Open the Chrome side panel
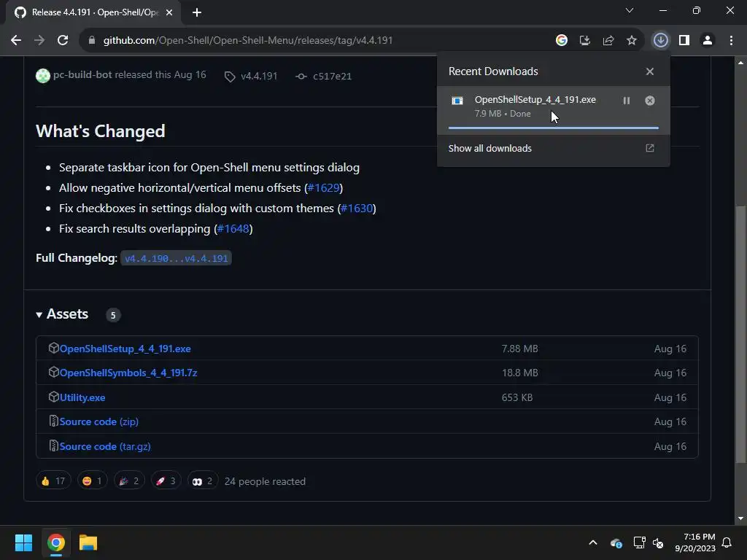 pos(684,41)
